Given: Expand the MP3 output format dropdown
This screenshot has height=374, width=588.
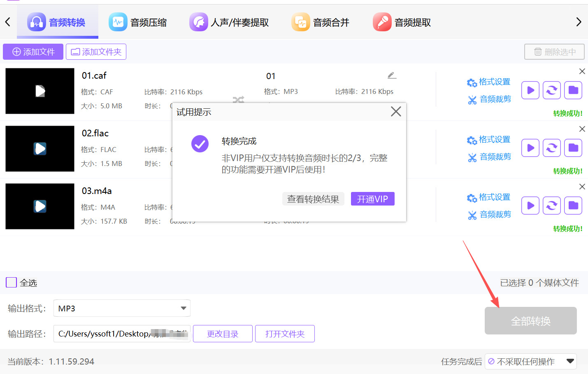Looking at the screenshot, I should [x=183, y=308].
